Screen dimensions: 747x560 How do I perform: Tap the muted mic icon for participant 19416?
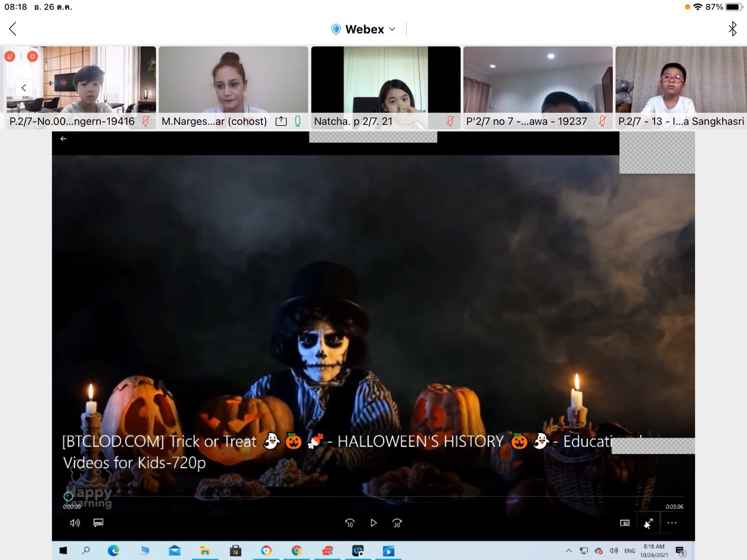coord(145,121)
